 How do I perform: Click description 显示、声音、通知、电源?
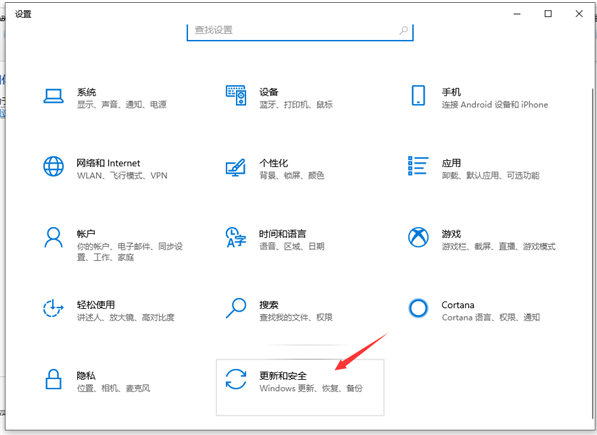click(x=122, y=104)
